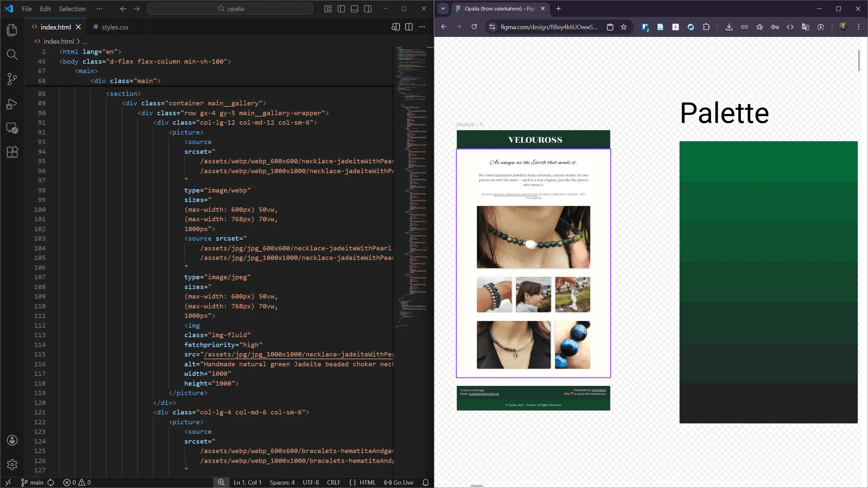Open the Explorer sidebar icon
The width and height of the screenshot is (868, 488).
coord(12,30)
